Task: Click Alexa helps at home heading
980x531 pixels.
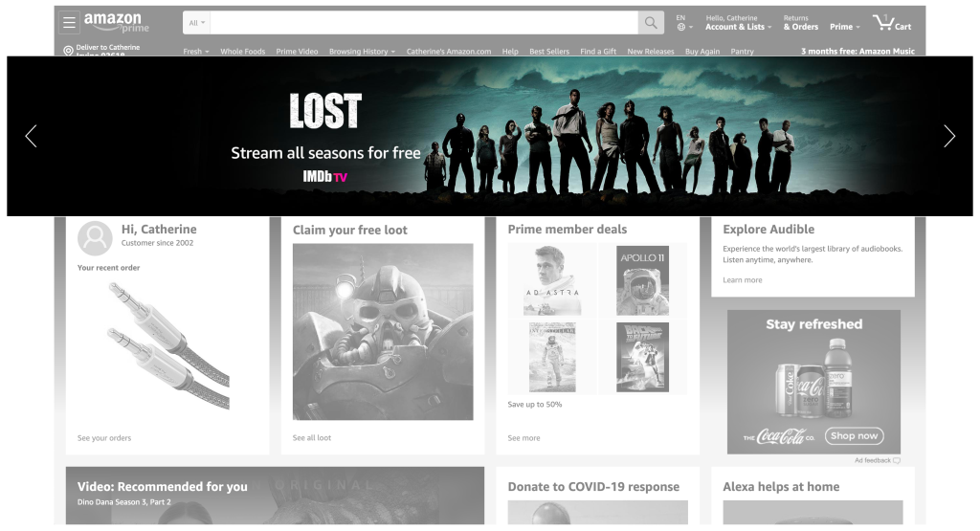Action: (781, 487)
